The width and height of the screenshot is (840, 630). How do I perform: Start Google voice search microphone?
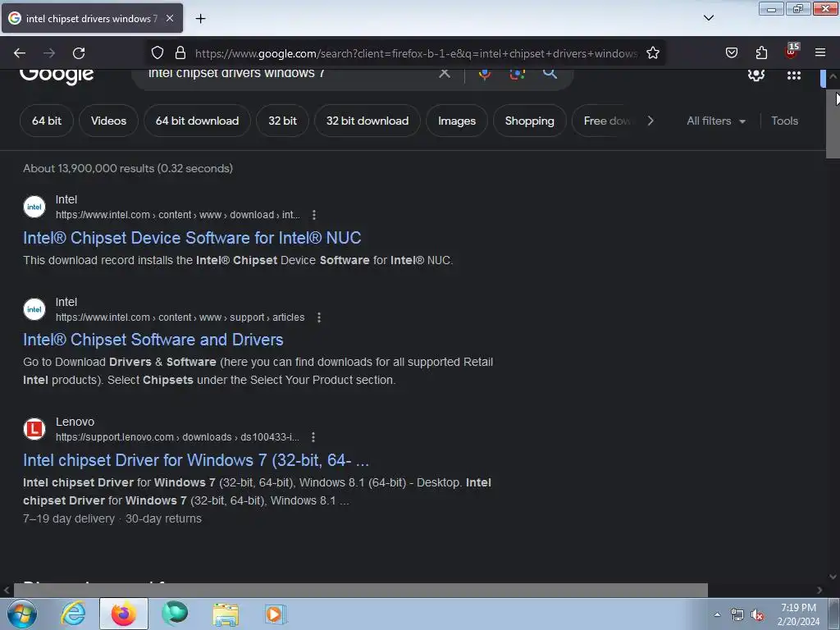[x=484, y=74]
